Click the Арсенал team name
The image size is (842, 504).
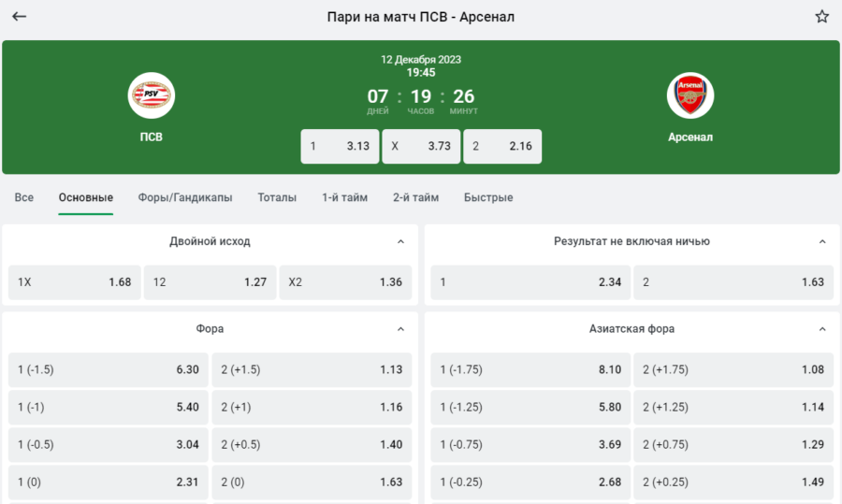pyautogui.click(x=690, y=137)
